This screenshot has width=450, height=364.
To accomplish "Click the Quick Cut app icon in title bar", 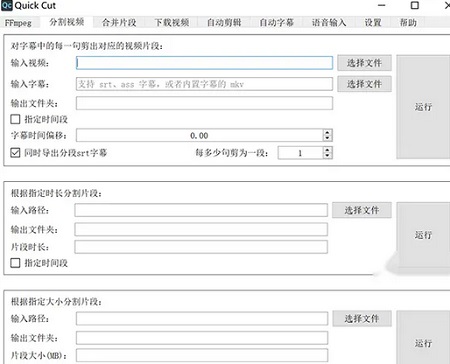I will point(7,5).
